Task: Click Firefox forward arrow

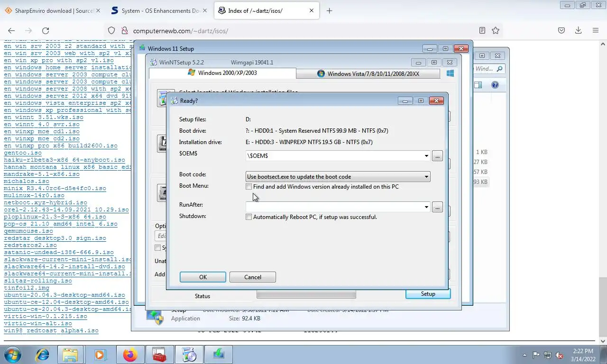Action: (x=28, y=30)
